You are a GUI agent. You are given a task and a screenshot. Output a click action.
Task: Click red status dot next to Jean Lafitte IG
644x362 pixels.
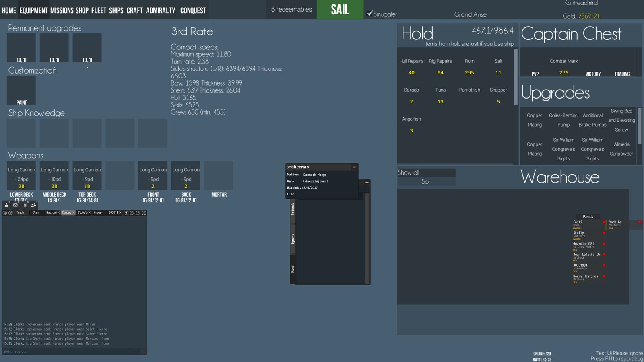[604, 255]
